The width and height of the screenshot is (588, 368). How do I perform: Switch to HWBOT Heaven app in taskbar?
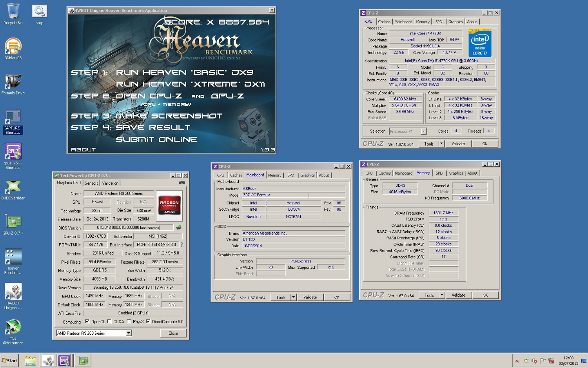tap(48, 361)
